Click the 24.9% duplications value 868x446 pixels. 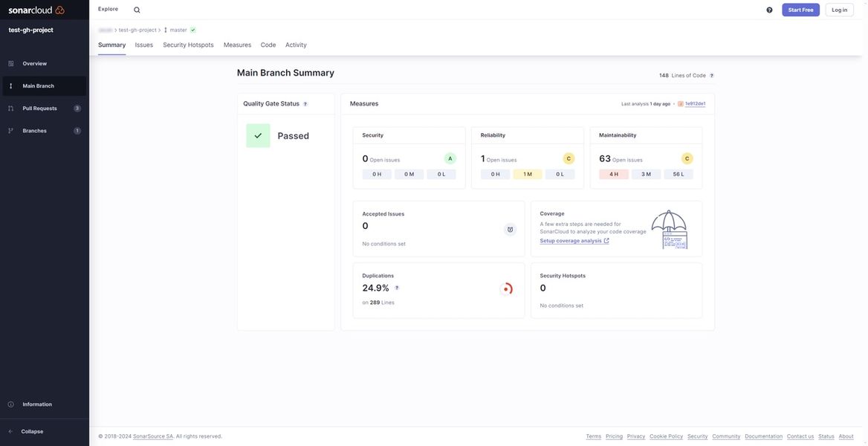pyautogui.click(x=376, y=288)
